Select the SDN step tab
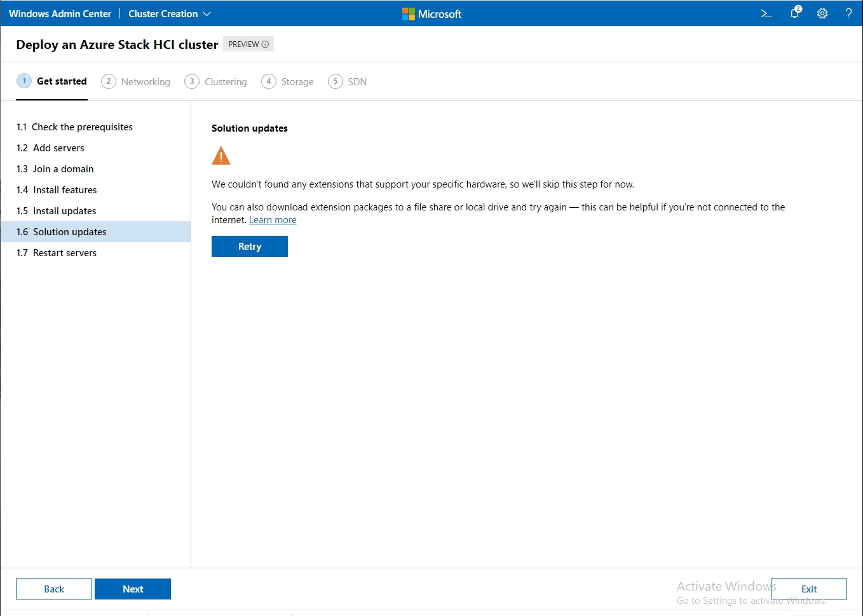The image size is (863, 616). tap(348, 82)
